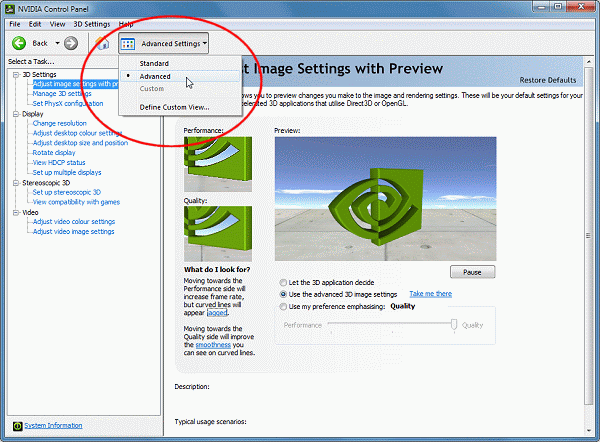Click the Pause button under preview

(x=473, y=272)
